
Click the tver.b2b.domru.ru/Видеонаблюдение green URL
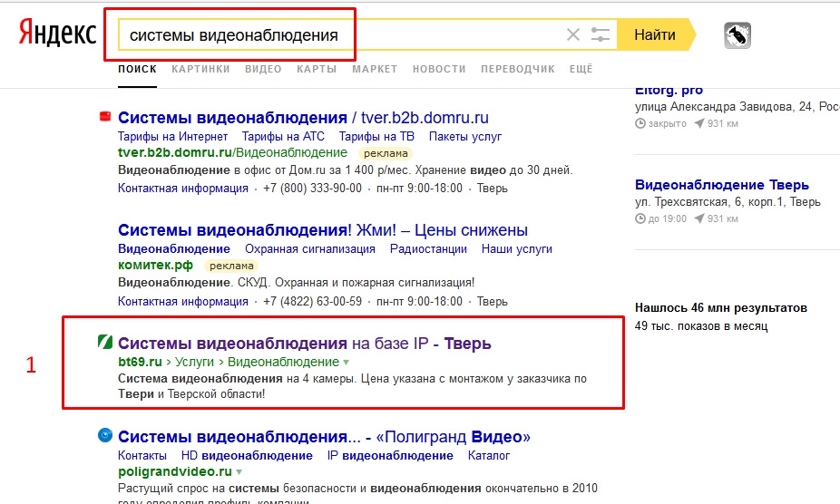tap(232, 152)
